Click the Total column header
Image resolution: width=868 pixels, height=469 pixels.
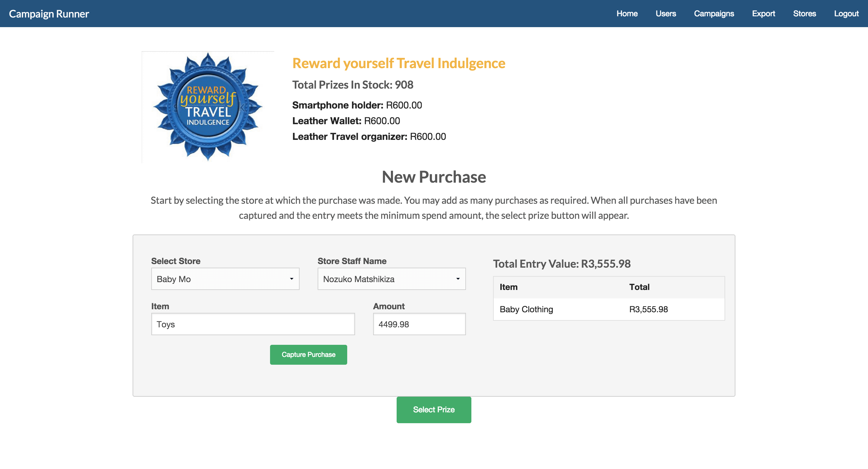[x=639, y=287]
